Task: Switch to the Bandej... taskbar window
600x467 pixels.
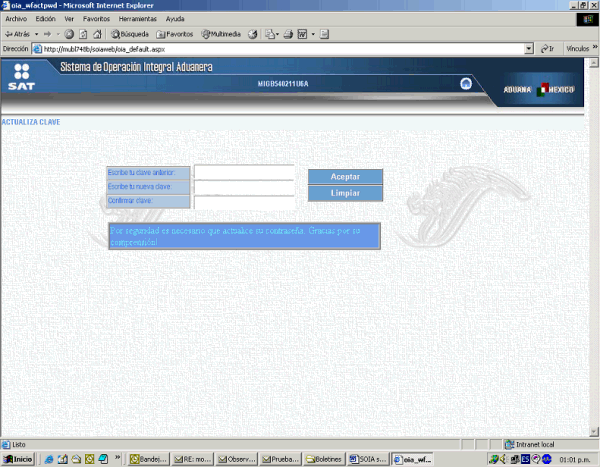Action: click(x=148, y=459)
